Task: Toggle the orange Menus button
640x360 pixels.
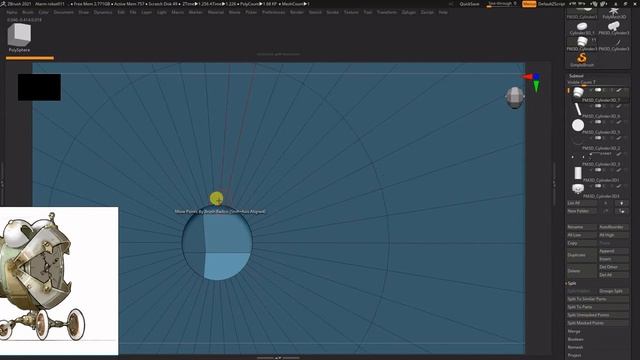Action: (x=529, y=4)
